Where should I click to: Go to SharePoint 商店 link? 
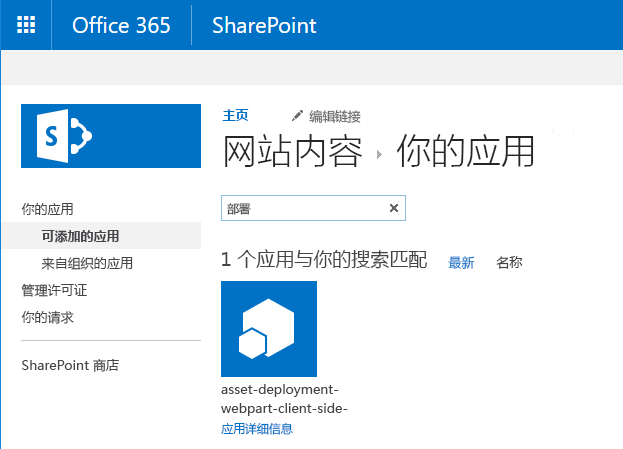(x=70, y=366)
